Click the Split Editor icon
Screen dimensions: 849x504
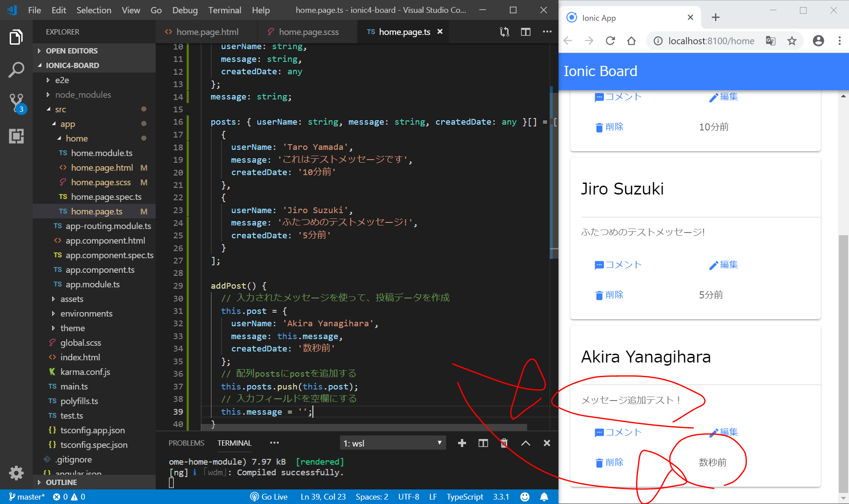[525, 32]
